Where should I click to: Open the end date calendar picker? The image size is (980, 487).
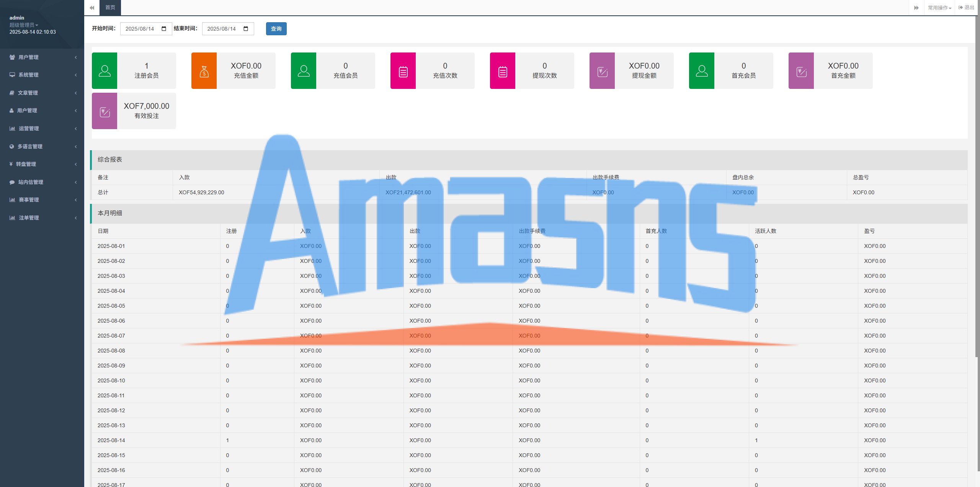coord(246,29)
